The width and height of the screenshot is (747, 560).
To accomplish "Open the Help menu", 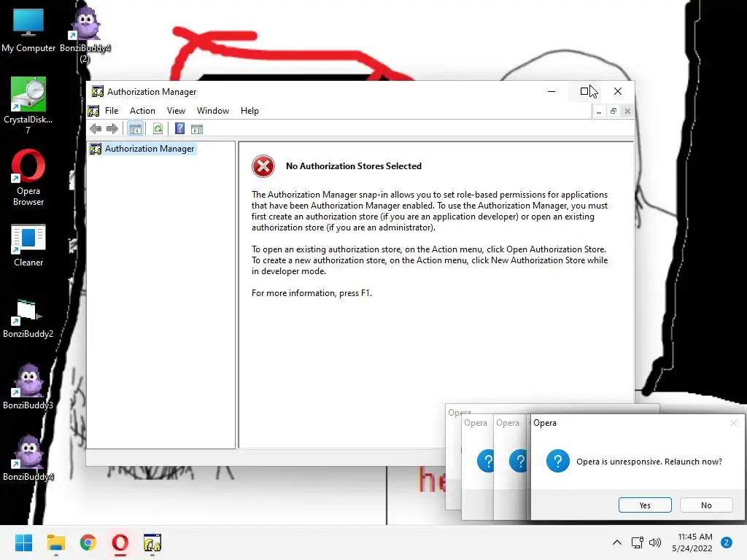I will click(249, 111).
